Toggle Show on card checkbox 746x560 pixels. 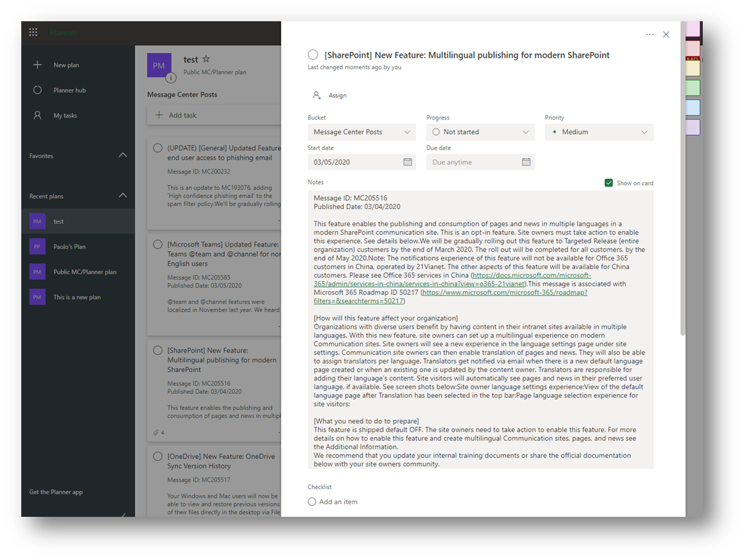tap(608, 183)
